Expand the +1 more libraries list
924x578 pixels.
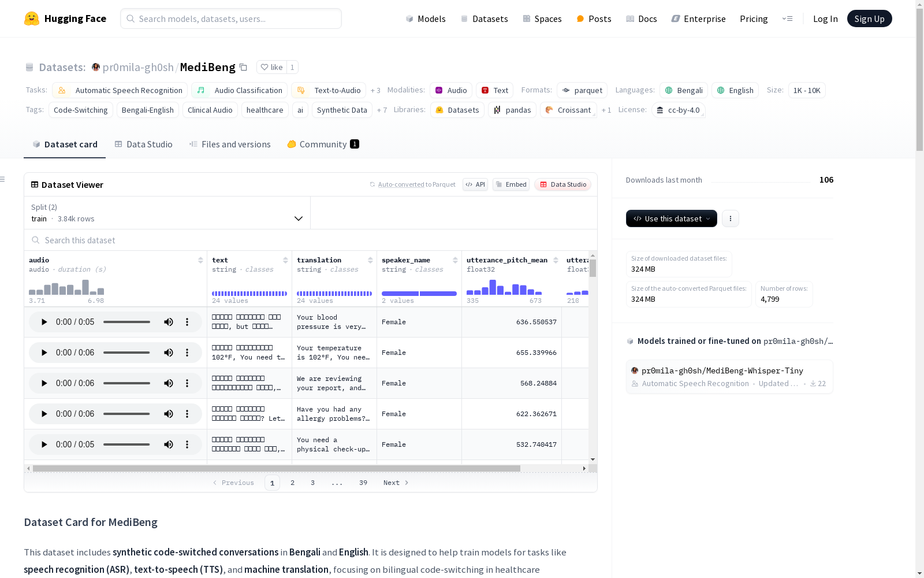606,110
